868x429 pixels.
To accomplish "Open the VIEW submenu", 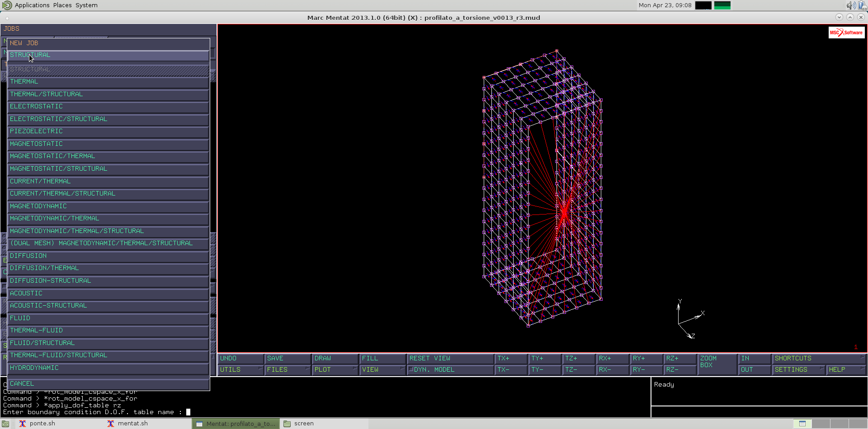I will [x=382, y=370].
